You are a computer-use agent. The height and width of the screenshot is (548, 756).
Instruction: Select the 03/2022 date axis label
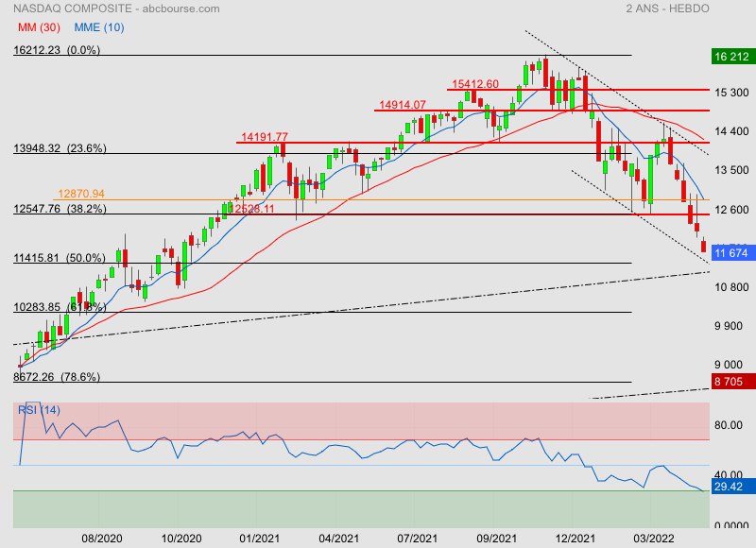coord(654,539)
